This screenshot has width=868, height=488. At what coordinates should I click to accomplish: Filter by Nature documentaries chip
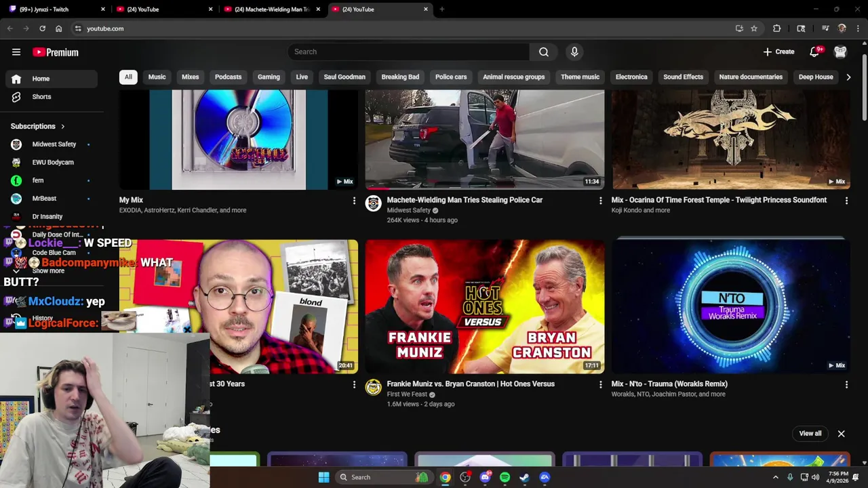[751, 77]
